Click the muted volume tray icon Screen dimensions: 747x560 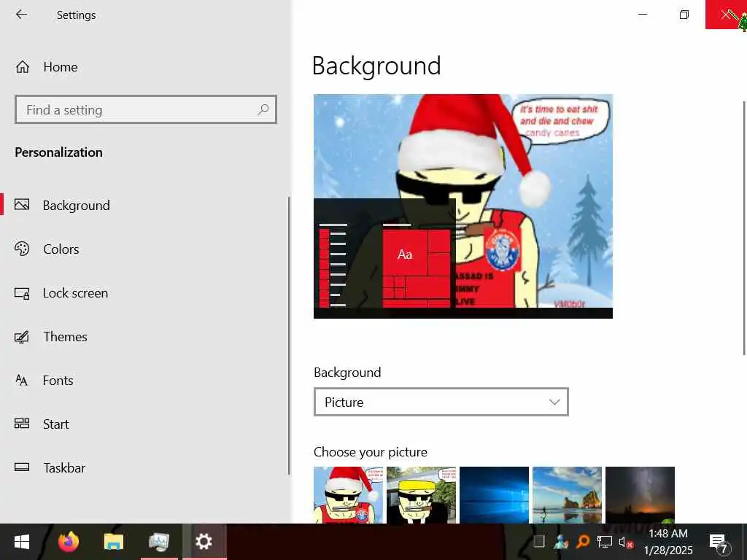tap(626, 542)
